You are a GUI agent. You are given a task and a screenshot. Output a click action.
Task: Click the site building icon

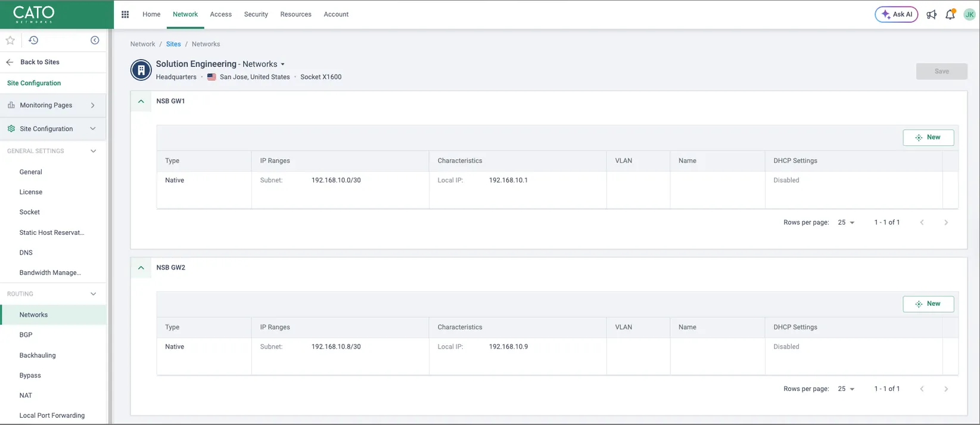[x=141, y=70]
